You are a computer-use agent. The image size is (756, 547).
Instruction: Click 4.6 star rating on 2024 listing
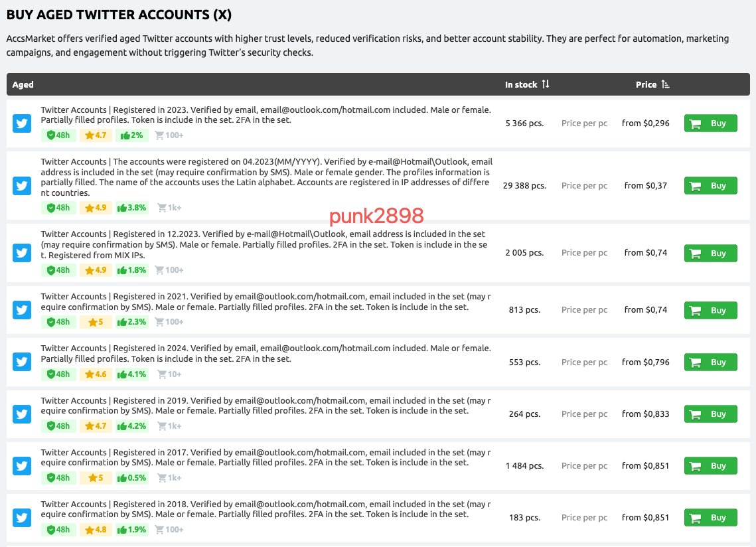click(96, 374)
